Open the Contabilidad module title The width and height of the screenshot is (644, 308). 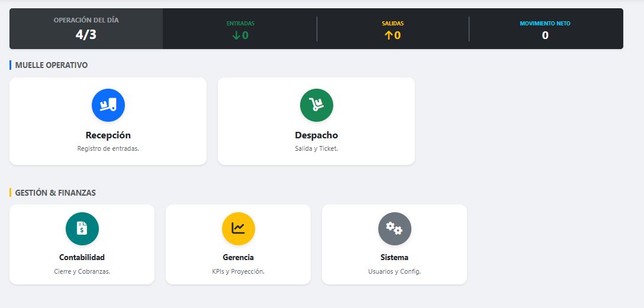tap(82, 258)
